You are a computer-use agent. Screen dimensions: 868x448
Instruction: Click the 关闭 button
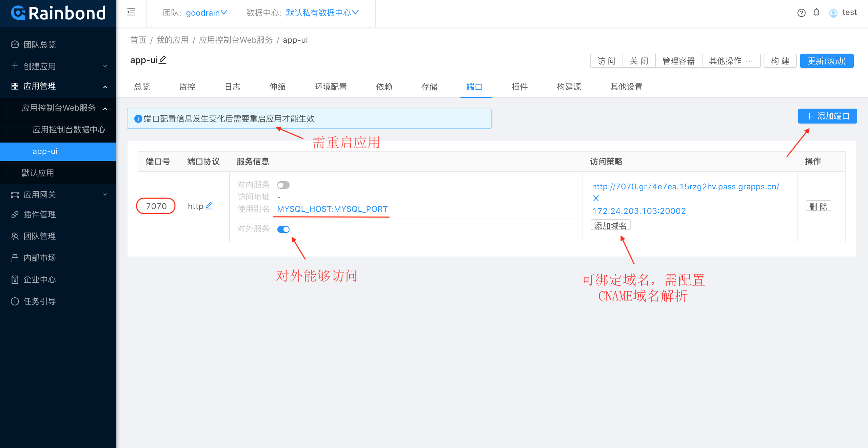click(639, 61)
